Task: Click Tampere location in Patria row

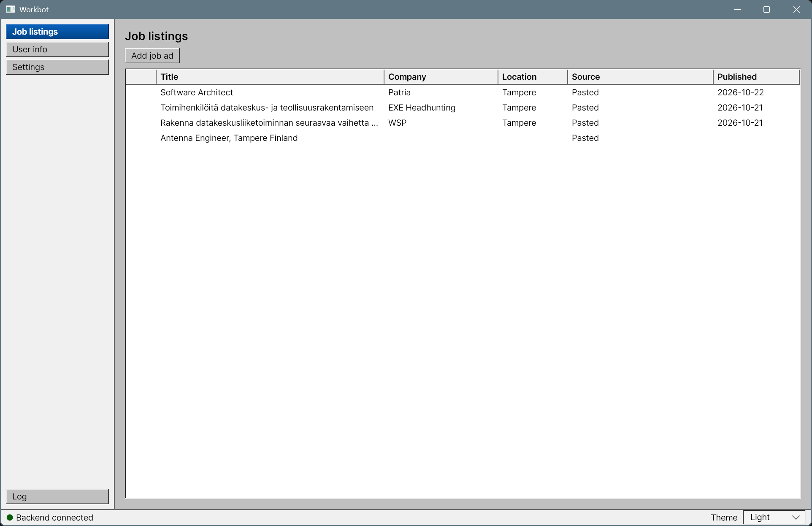Action: coord(519,92)
